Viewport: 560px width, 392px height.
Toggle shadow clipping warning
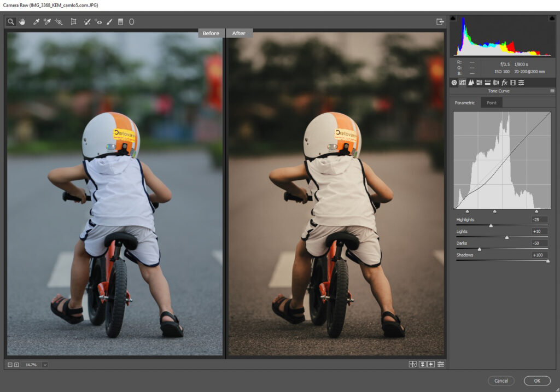453,18
